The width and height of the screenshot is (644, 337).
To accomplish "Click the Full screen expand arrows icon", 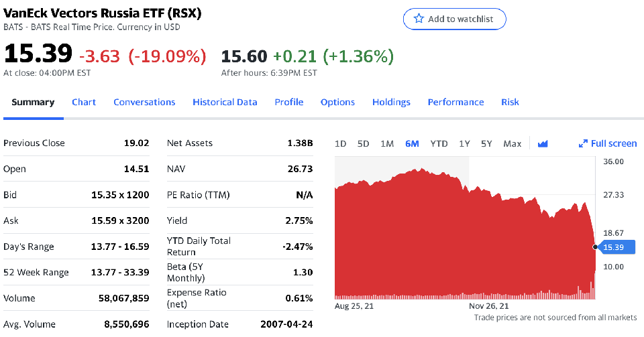I will click(583, 143).
